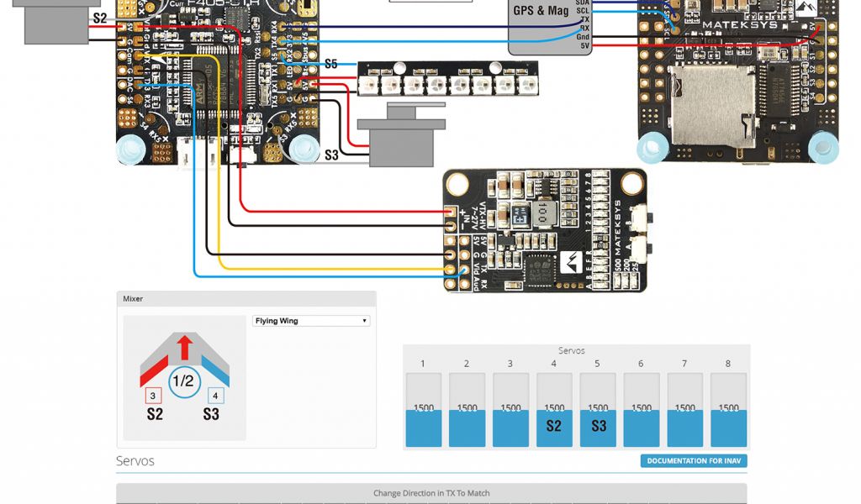Click the servo 6 output bar
This screenshot has height=504, width=861.
click(x=641, y=410)
